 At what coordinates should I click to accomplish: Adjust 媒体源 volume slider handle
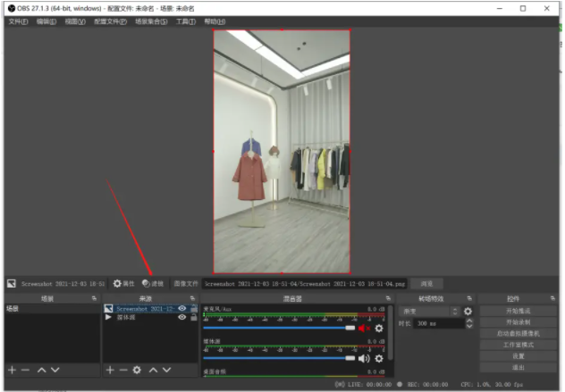coord(350,358)
